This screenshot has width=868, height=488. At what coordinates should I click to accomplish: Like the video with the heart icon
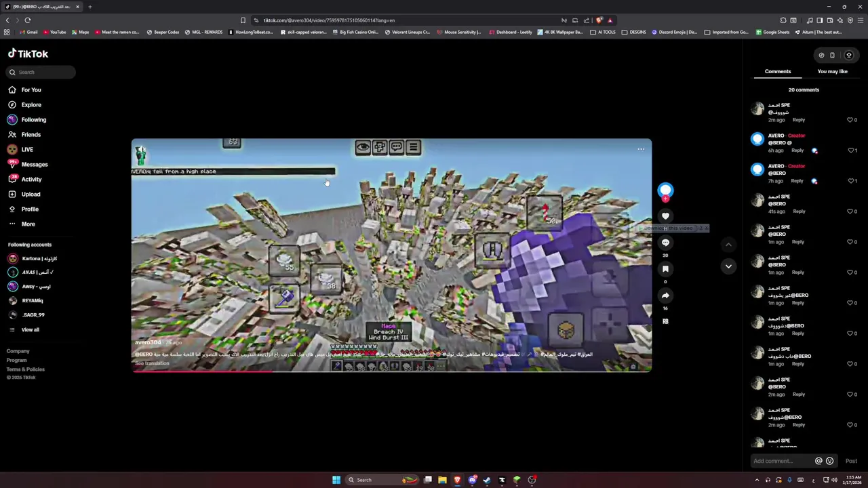665,216
